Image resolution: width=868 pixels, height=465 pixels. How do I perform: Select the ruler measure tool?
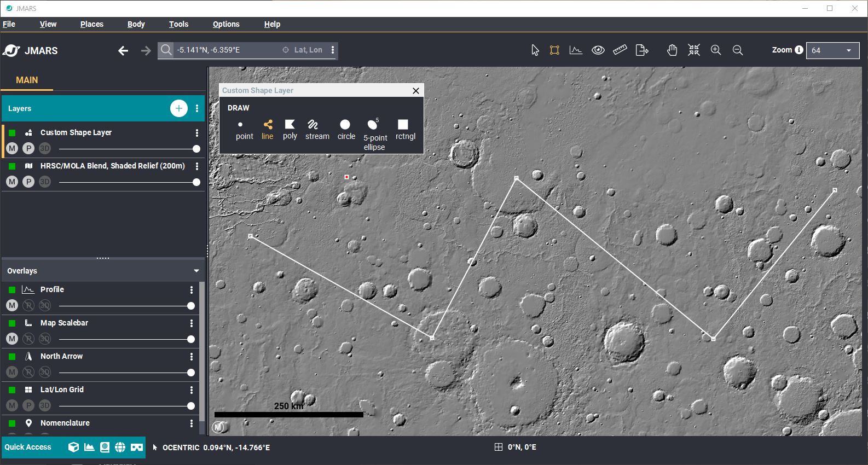(620, 50)
